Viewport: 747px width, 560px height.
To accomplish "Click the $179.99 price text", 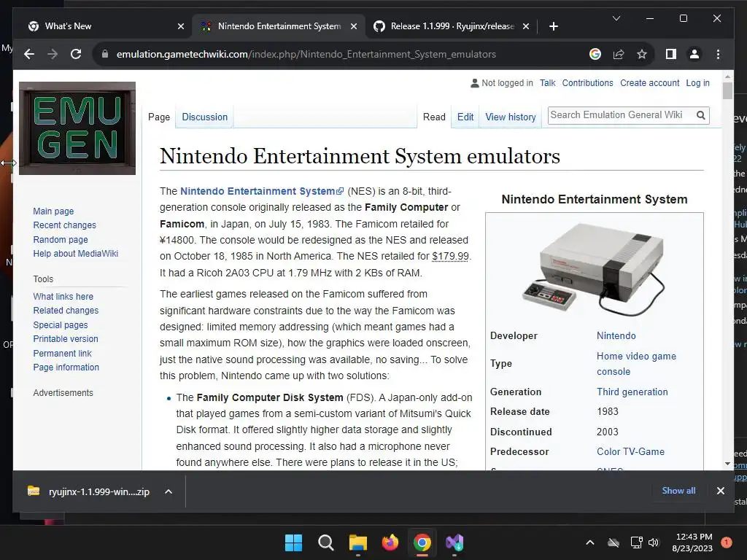I will pos(450,256).
